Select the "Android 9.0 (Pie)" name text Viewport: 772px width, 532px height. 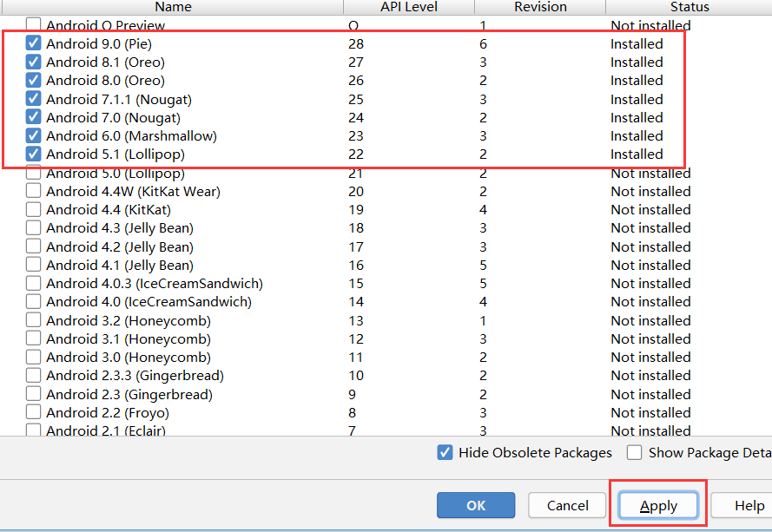(x=99, y=43)
